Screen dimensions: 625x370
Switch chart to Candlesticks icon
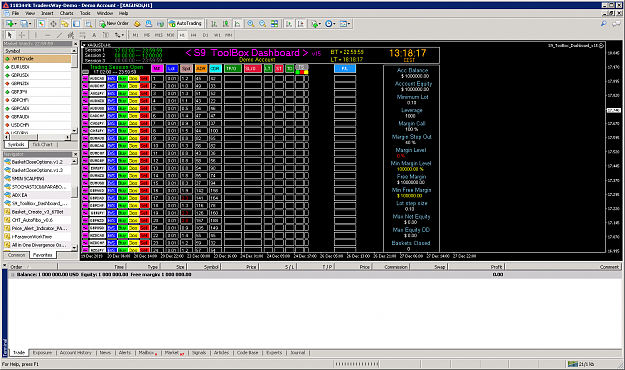tap(226, 24)
